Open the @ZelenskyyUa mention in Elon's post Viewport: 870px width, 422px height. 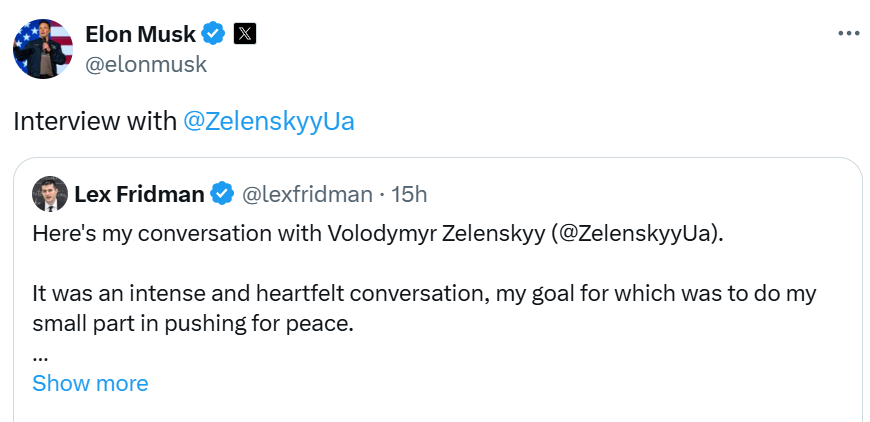tap(268, 122)
